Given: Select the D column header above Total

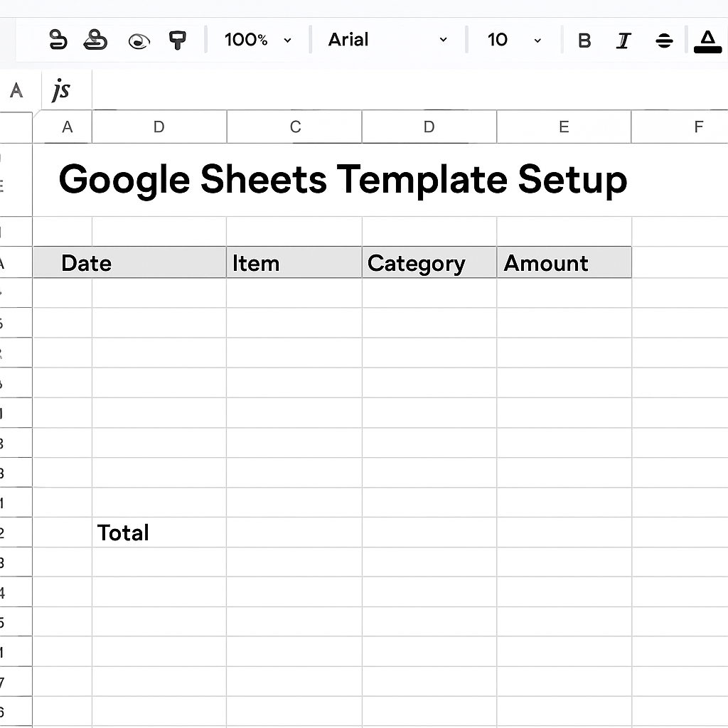Looking at the screenshot, I should coord(159,127).
